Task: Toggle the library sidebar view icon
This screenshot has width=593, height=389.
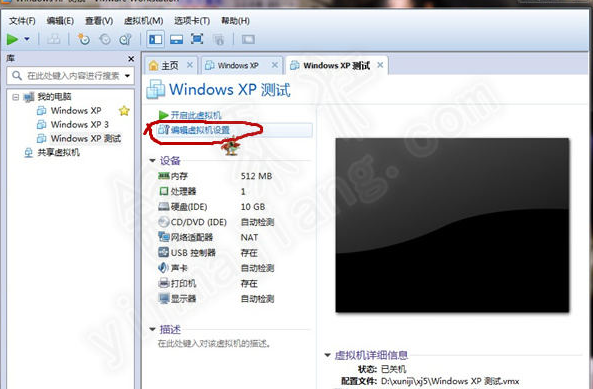Action: pos(155,39)
